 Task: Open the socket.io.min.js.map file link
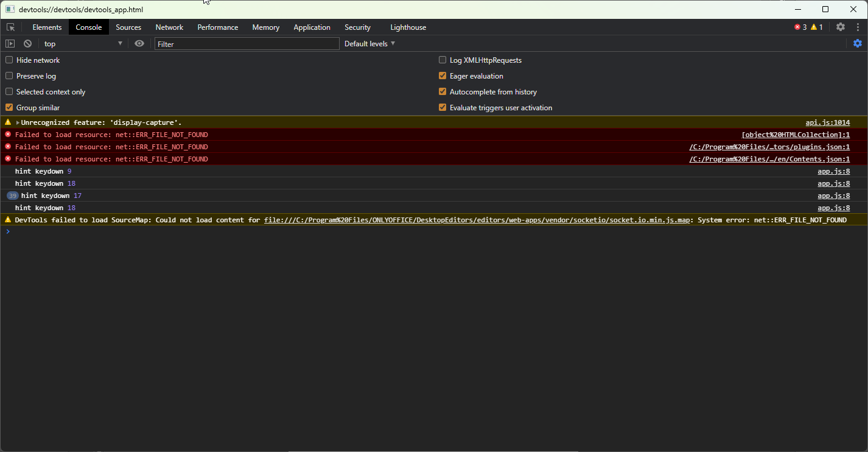point(477,220)
